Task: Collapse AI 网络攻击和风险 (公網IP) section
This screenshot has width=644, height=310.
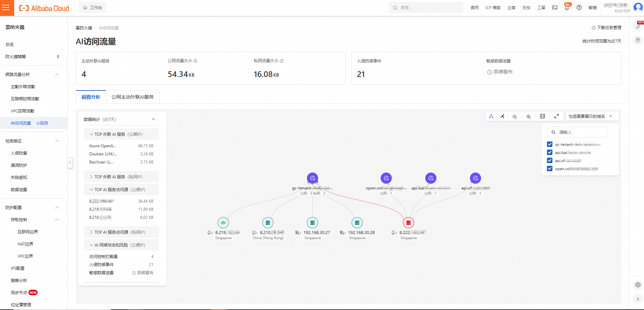Action: 121,245
